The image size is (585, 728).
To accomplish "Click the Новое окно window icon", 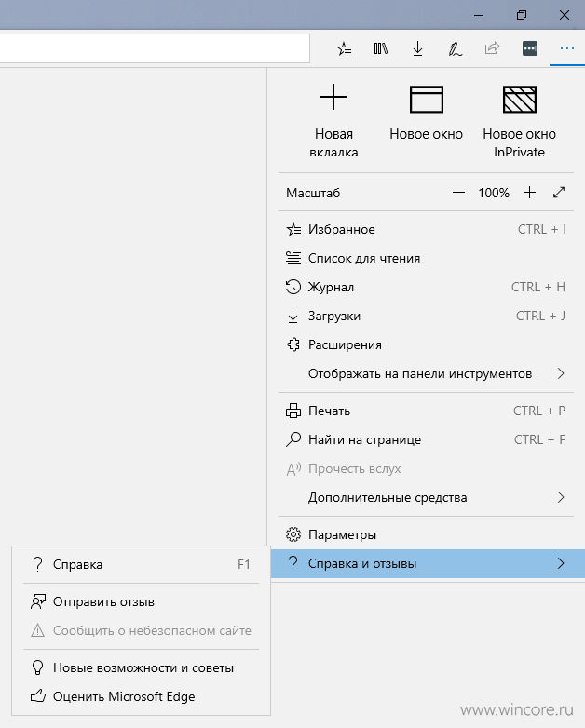I will pyautogui.click(x=426, y=100).
